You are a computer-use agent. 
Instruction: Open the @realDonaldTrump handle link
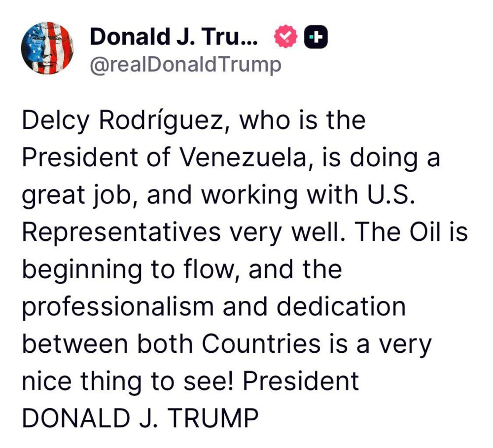tap(185, 64)
